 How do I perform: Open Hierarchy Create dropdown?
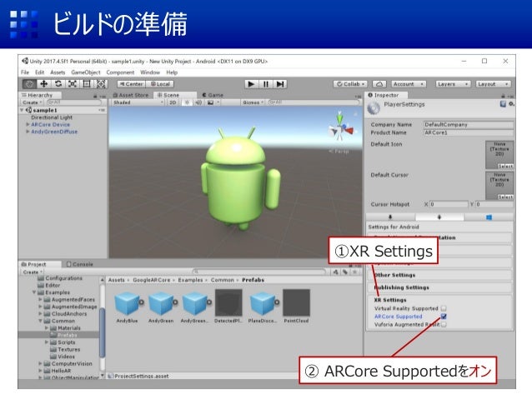tap(32, 102)
